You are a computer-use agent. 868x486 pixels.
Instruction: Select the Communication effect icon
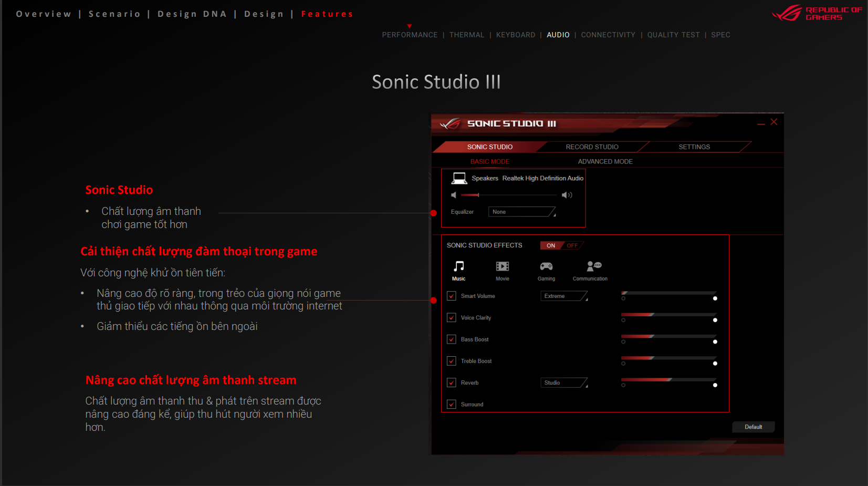[x=594, y=266]
